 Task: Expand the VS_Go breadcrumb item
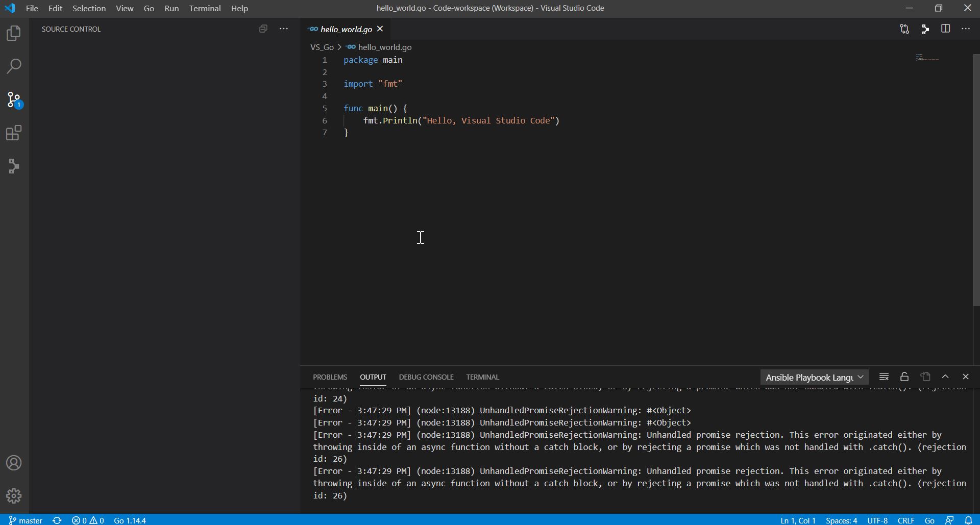tap(323, 47)
